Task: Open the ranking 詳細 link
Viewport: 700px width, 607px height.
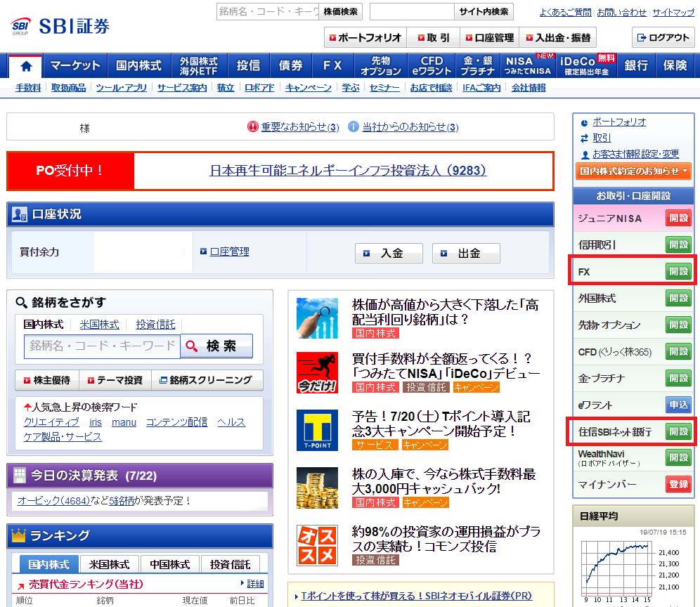Action: tap(255, 584)
